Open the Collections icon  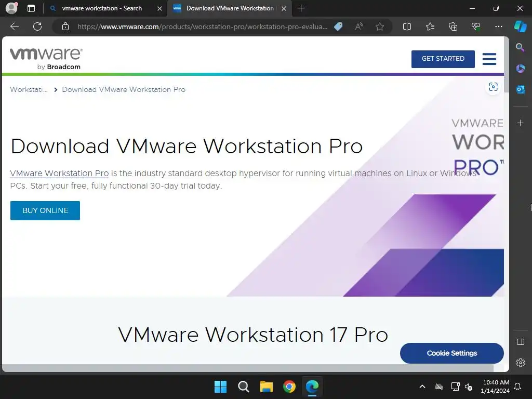(453, 26)
